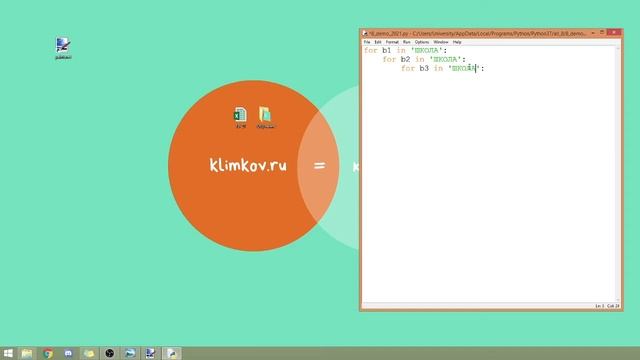Click the IDLE window title bar text
Screen dimensions: 640x360
click(477, 33)
